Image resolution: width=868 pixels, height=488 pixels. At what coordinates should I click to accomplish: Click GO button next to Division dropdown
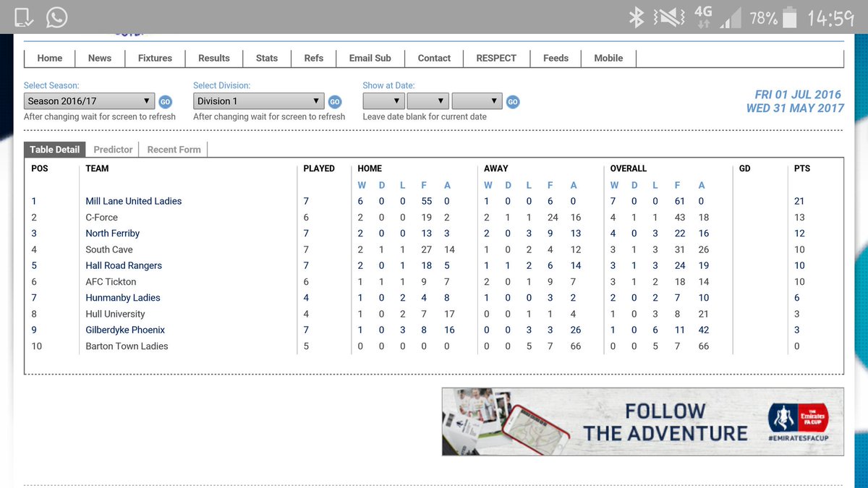335,102
